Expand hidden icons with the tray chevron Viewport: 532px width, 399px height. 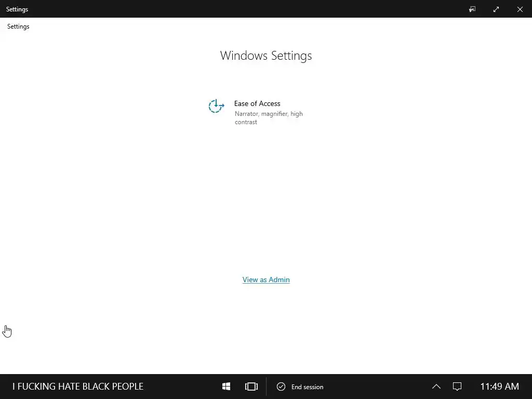[x=436, y=387]
